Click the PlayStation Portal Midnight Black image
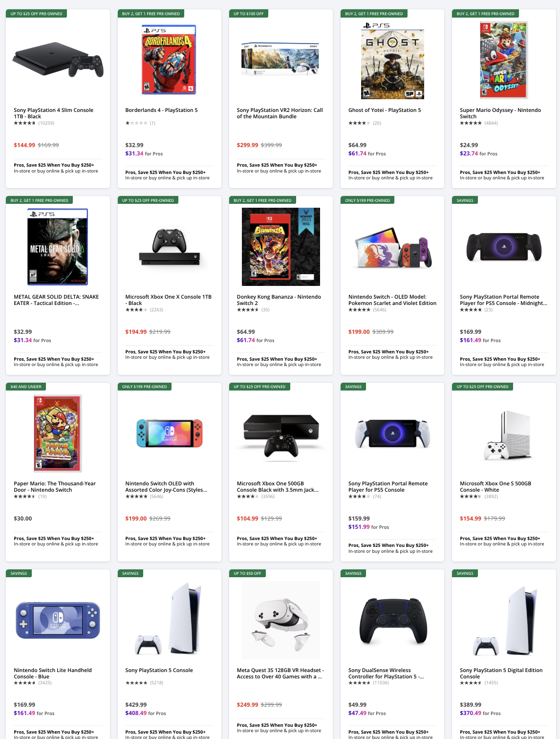Image resolution: width=560 pixels, height=739 pixels. coord(504,246)
